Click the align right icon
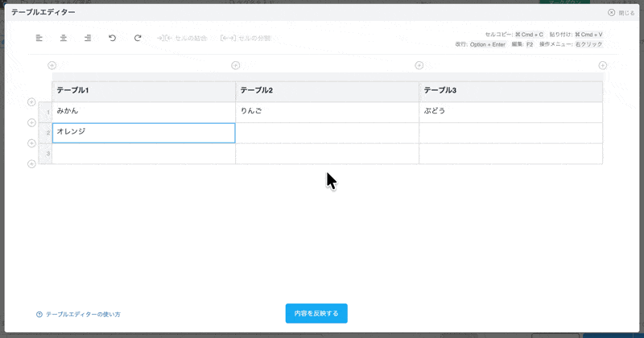The width and height of the screenshot is (644, 338). point(88,38)
